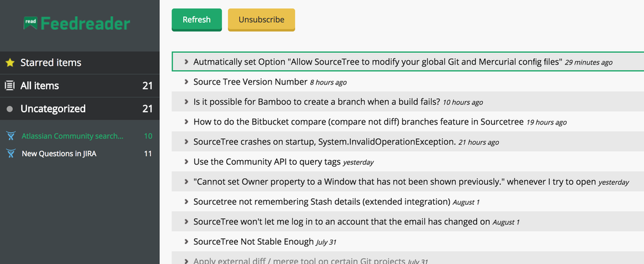Click the list icon beside All items
The image size is (644, 264).
click(x=10, y=86)
